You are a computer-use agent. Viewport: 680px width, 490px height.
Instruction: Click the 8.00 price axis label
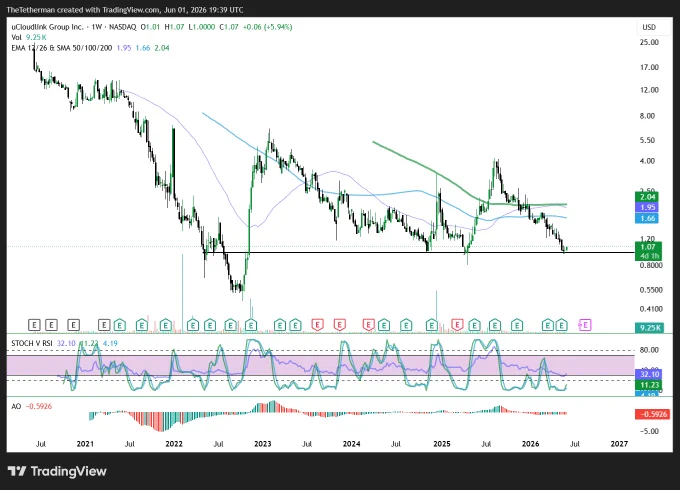click(x=647, y=116)
